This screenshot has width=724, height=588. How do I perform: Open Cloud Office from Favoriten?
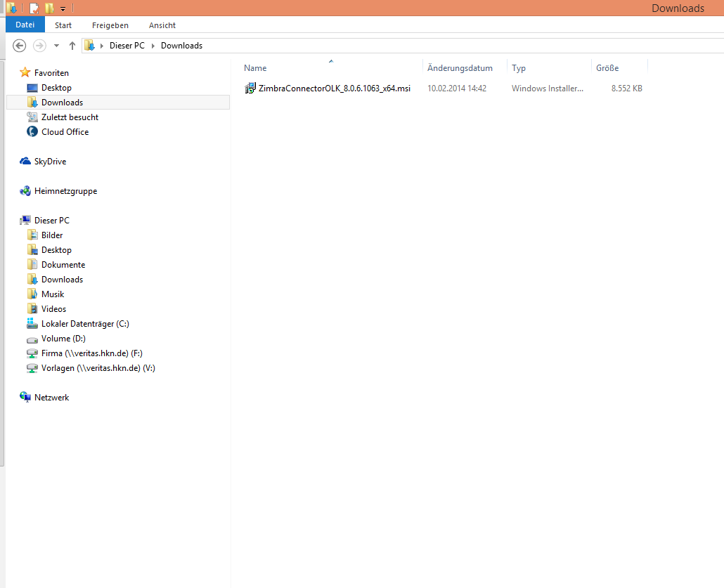pyautogui.click(x=65, y=132)
